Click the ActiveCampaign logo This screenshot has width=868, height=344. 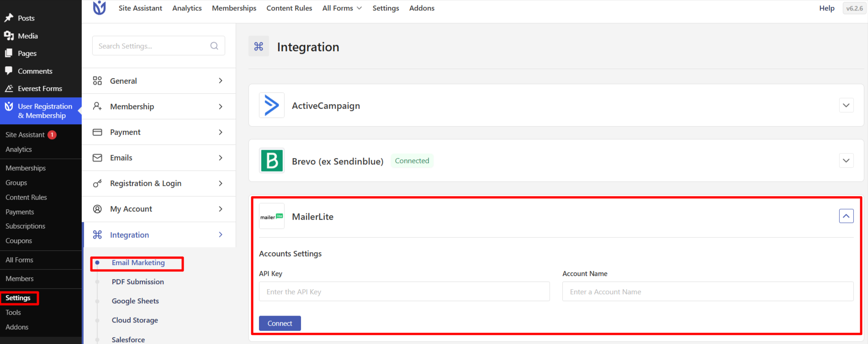(272, 106)
